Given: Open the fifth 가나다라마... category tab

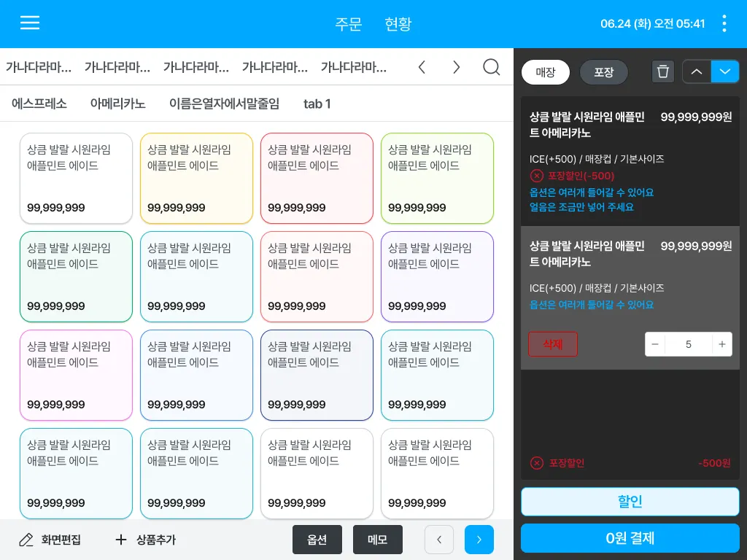Looking at the screenshot, I should 354,67.
